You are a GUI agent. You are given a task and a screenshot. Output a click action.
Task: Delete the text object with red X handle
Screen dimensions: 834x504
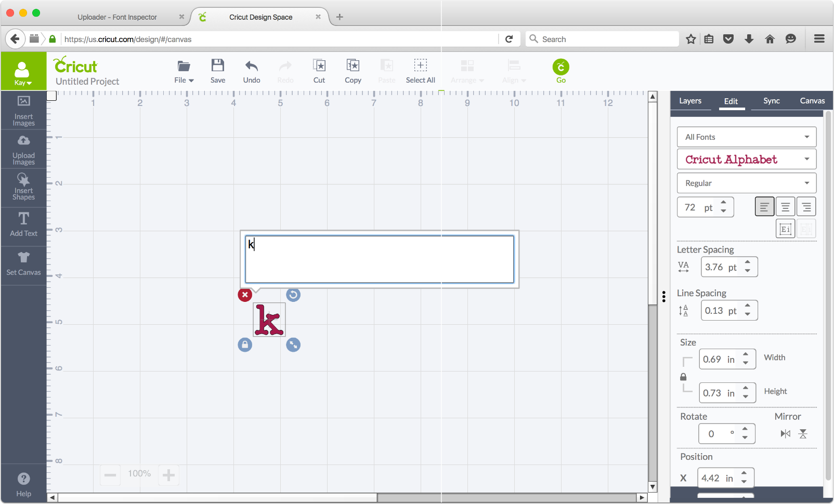pos(245,295)
